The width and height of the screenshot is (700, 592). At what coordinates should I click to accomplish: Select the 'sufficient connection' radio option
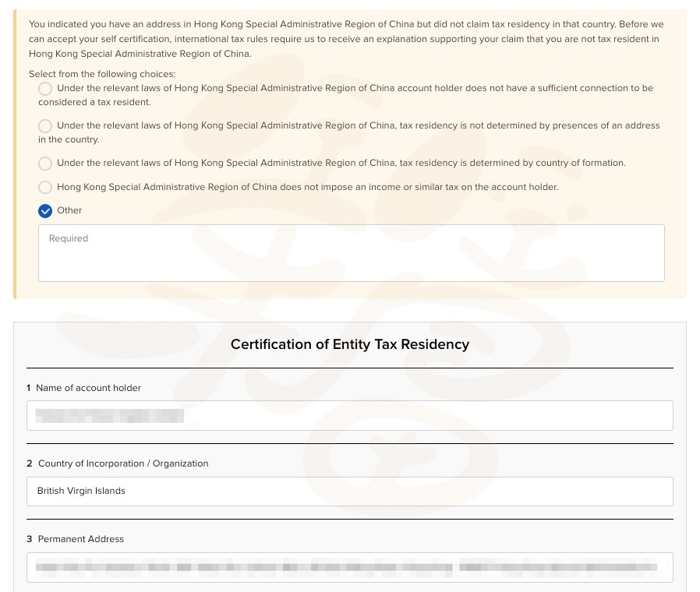[x=45, y=89]
